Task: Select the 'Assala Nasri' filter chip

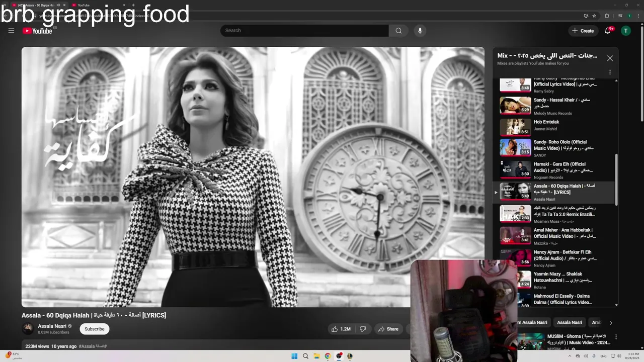Action: (x=570, y=323)
